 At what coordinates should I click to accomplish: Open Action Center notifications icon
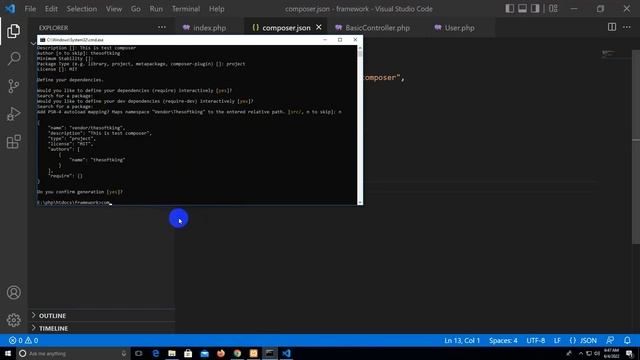pos(629,353)
